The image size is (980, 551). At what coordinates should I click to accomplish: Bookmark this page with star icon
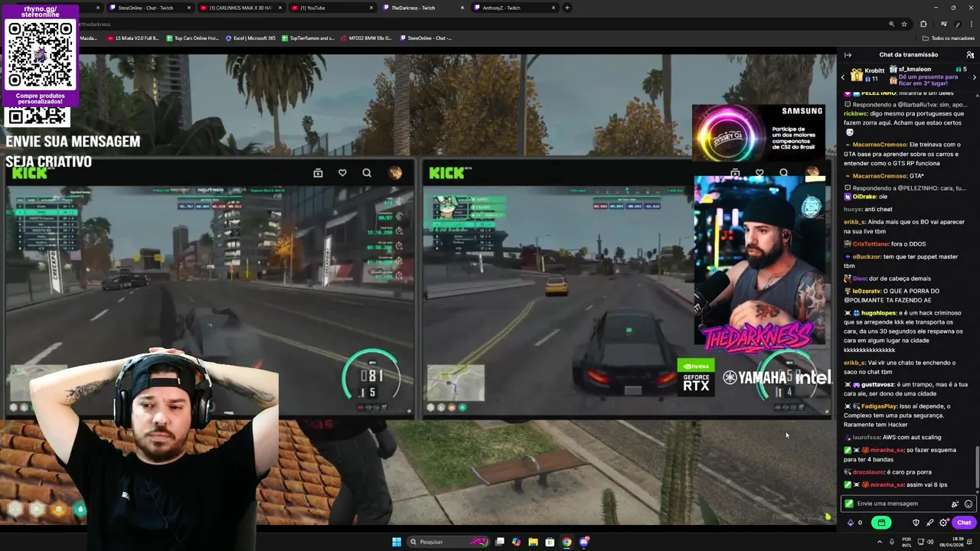click(904, 24)
